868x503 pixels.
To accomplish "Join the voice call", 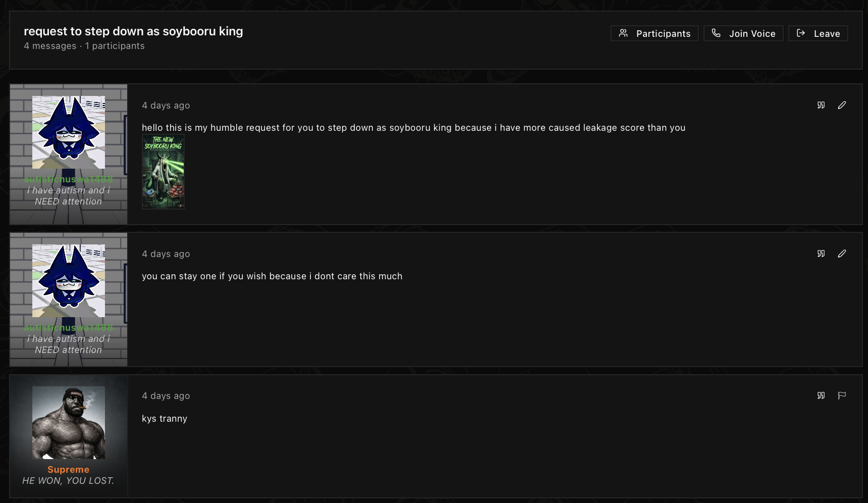I will (743, 33).
